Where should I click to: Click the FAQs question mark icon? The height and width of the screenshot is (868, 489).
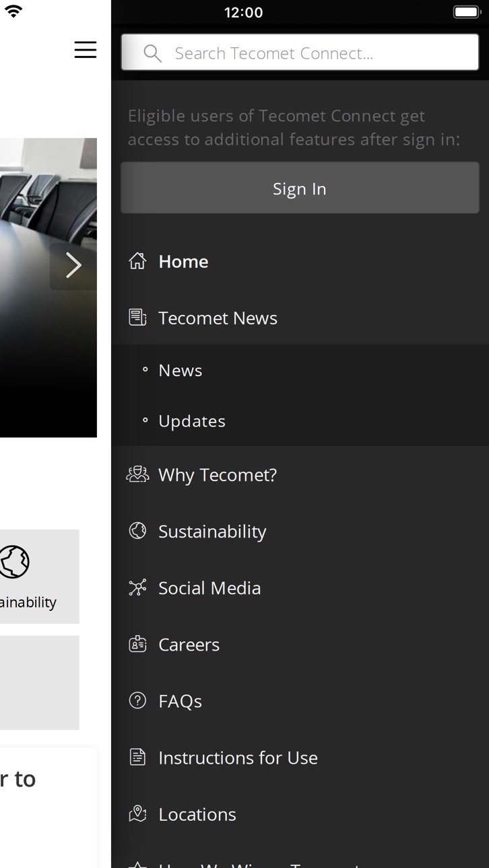point(137,700)
